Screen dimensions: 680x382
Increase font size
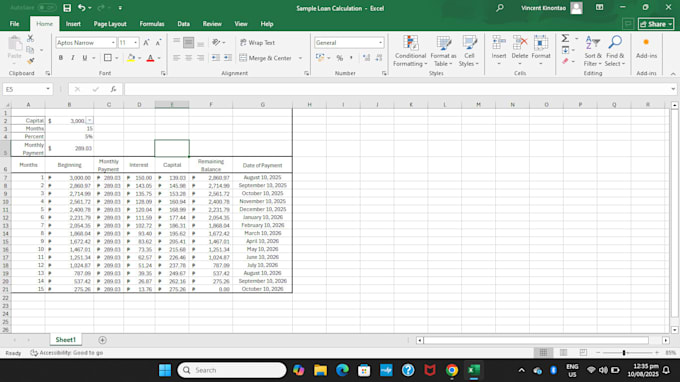pyautogui.click(x=146, y=42)
